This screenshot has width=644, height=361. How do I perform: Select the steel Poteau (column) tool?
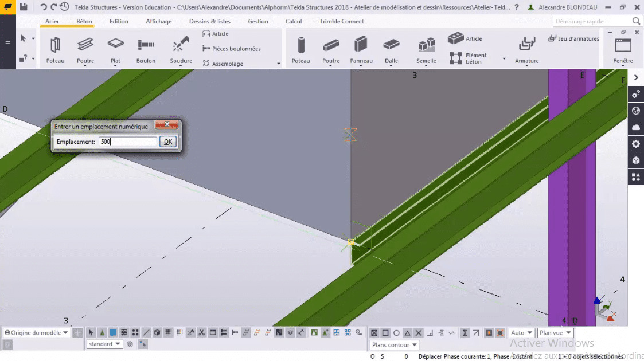55,50
